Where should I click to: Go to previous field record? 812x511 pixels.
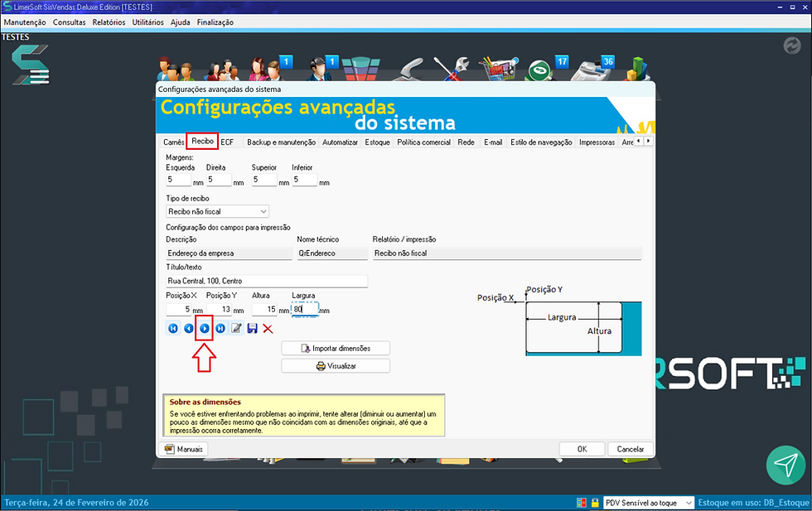coord(189,328)
